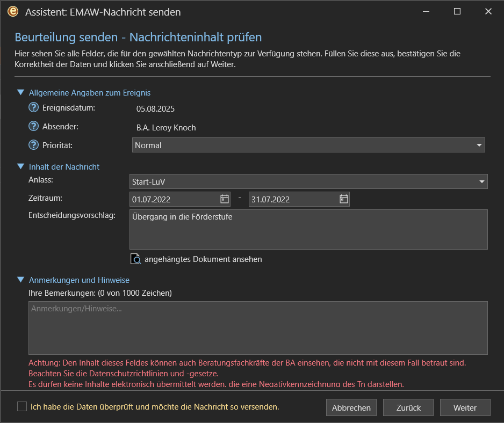Click the Anlass label

click(41, 180)
